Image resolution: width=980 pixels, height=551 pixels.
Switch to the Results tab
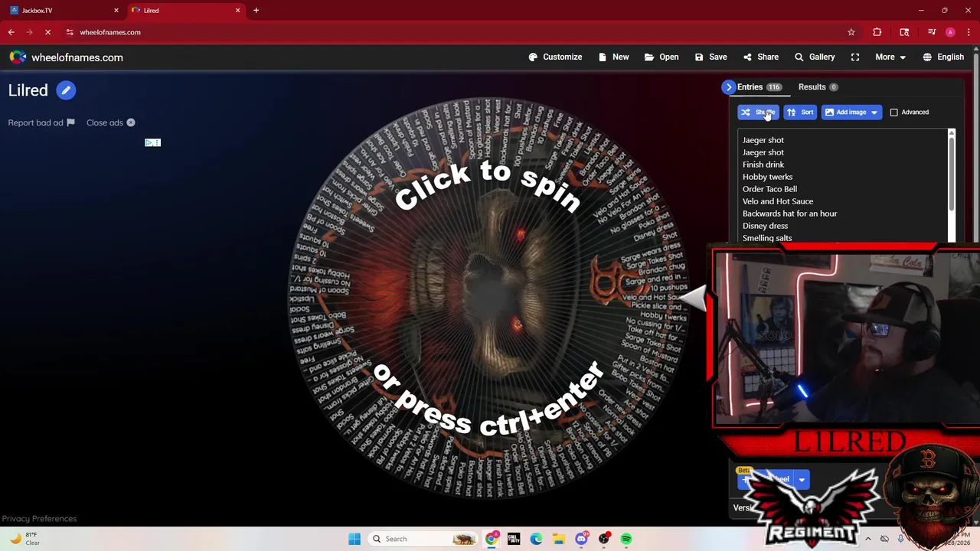[818, 87]
